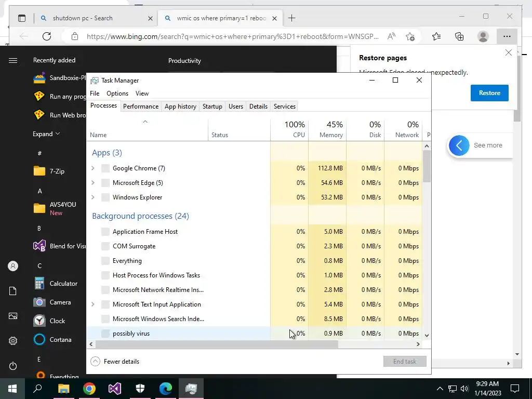Open File Explorer from the taskbar
532x399 pixels.
pos(63,389)
